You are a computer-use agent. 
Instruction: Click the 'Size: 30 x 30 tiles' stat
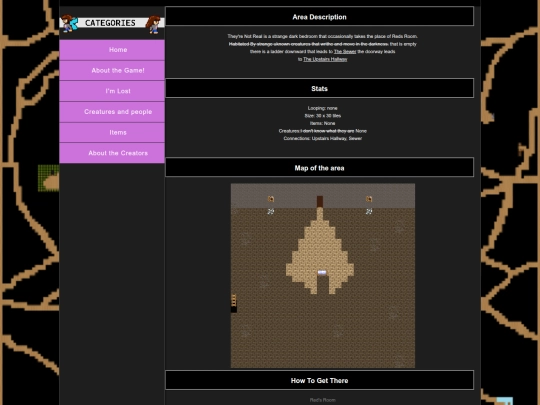[x=323, y=116]
